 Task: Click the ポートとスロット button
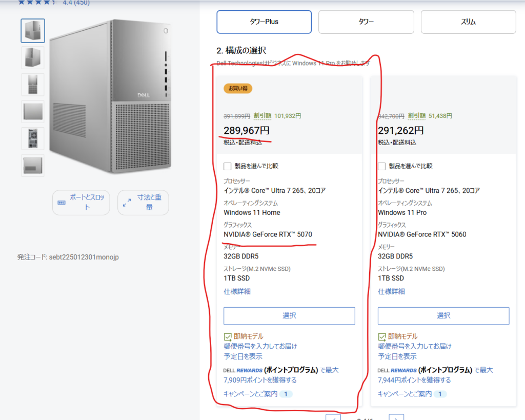(x=81, y=202)
